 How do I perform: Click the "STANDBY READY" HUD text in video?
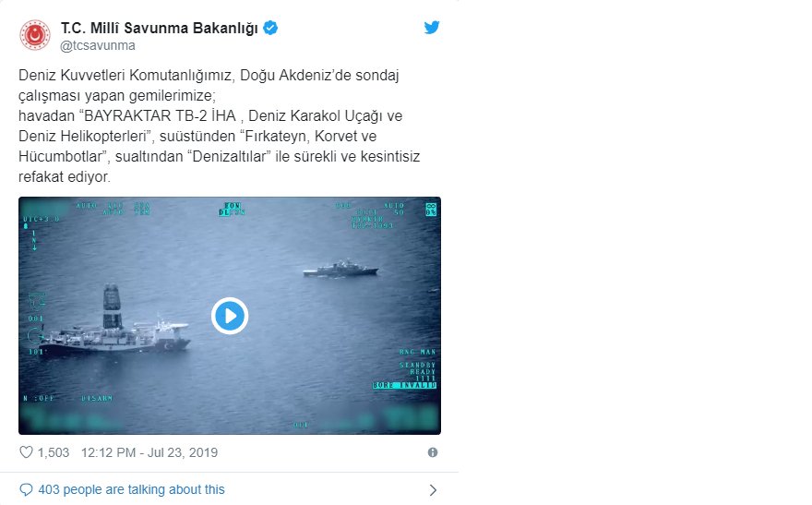tap(417, 368)
